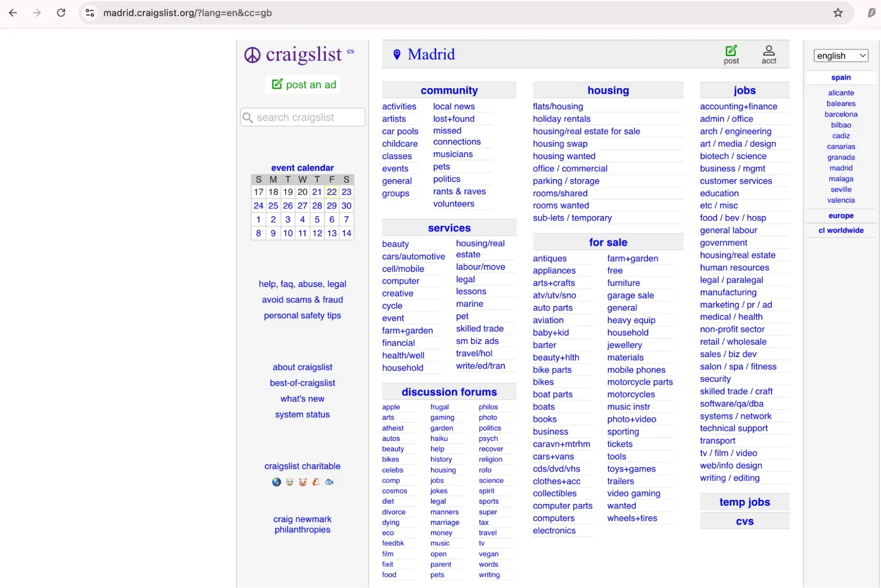Open craigslist charitable link

click(x=302, y=466)
